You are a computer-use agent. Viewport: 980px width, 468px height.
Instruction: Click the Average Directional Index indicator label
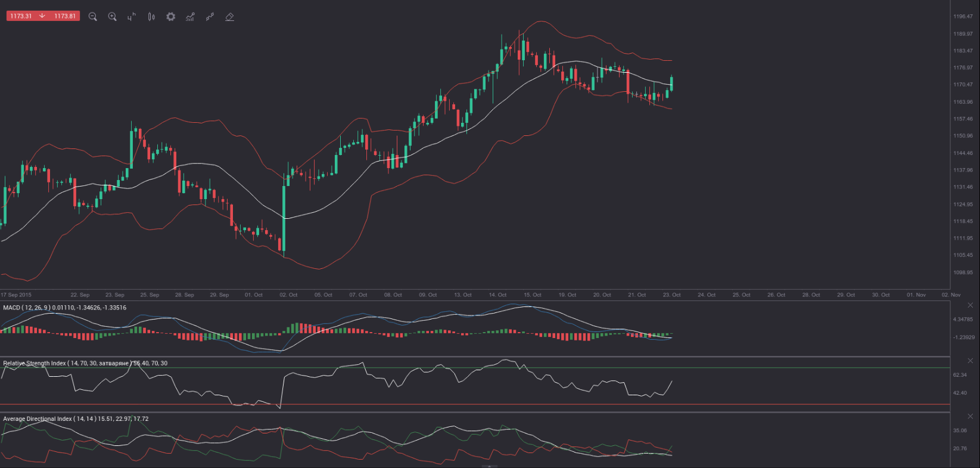(x=76, y=419)
